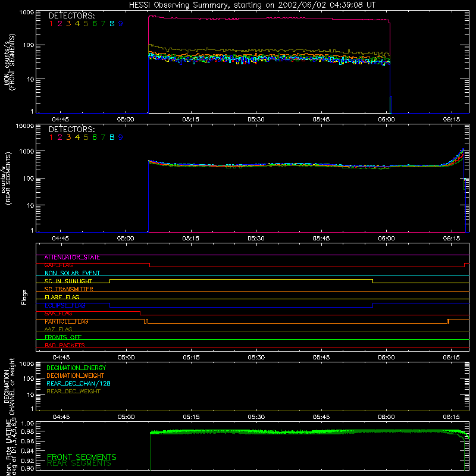This screenshot has width=476, height=476.
Task: Click the HESSI Observing Summary title text
Action: coord(252,5)
